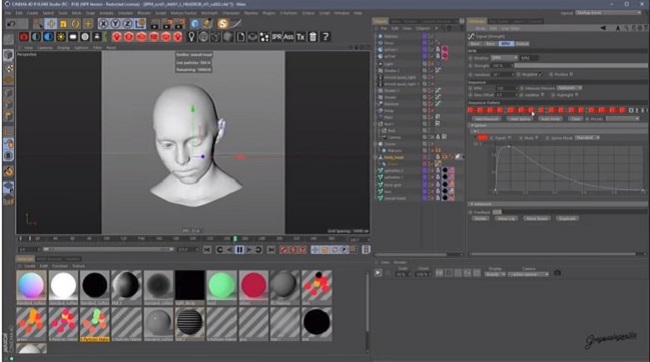The height and width of the screenshot is (362, 650).
Task: Toggle the Y axis lock
Action: (116, 24)
